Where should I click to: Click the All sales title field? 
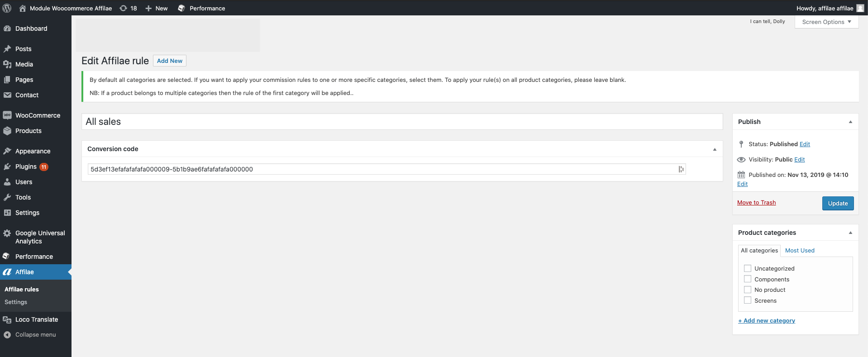coord(402,122)
